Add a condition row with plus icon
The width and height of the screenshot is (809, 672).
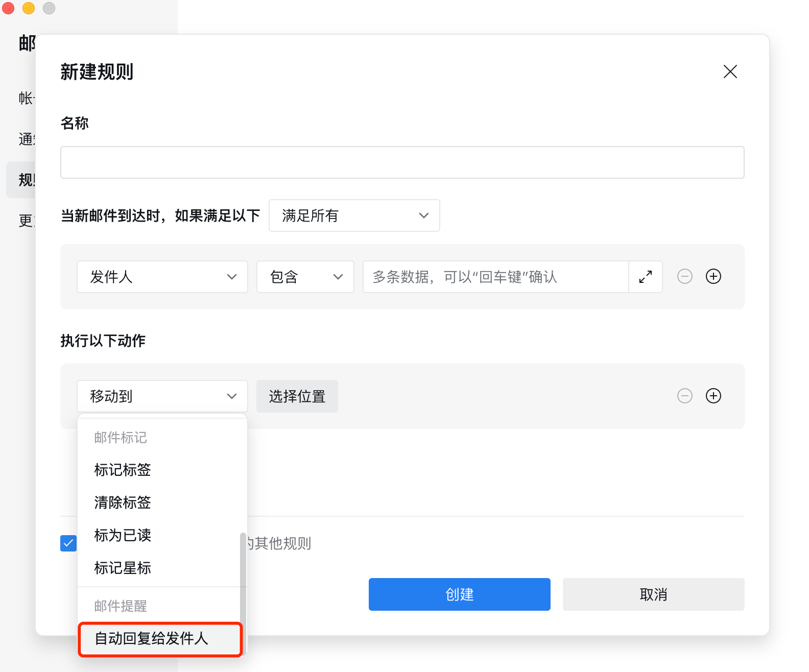pos(713,276)
